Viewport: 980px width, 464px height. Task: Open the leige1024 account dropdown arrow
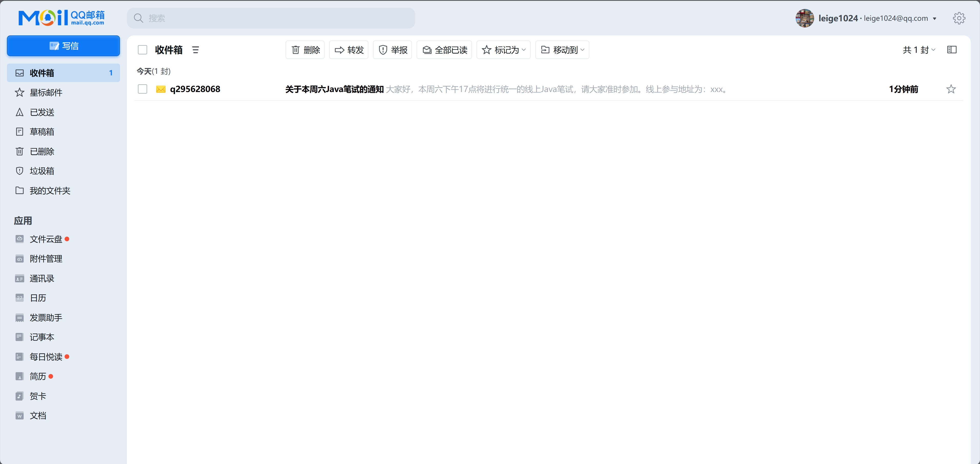click(x=934, y=19)
